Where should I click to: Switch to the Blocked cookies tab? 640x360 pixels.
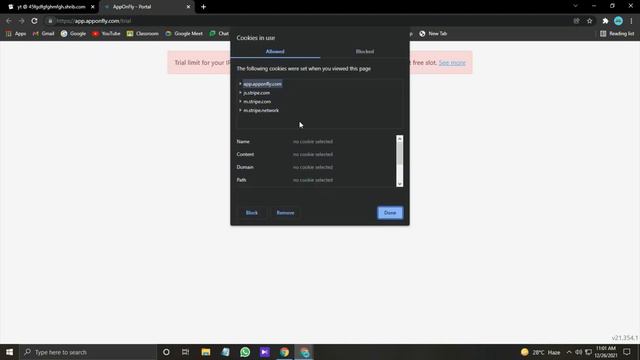[364, 51]
